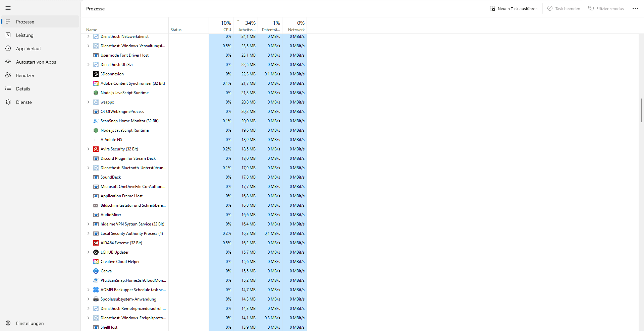This screenshot has width=644, height=331.
Task: Sort by Datenträger column header
Action: pos(270,26)
